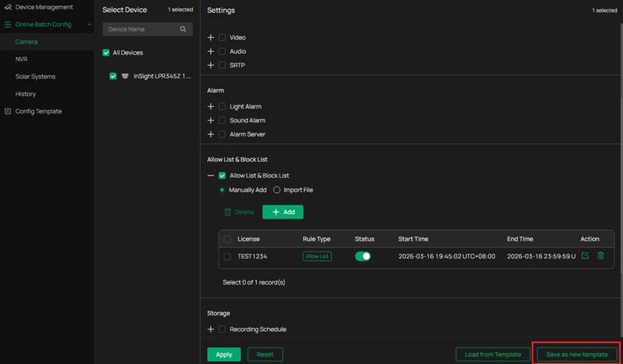Click the Online Batch Config sidebar icon

click(x=8, y=25)
